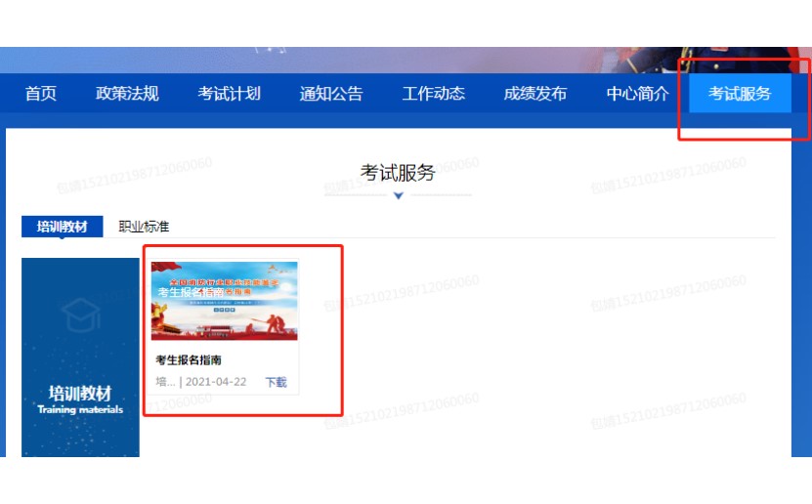This screenshot has height=504, width=812.
Task: Click the truncated 培... category label
Action: (165, 382)
